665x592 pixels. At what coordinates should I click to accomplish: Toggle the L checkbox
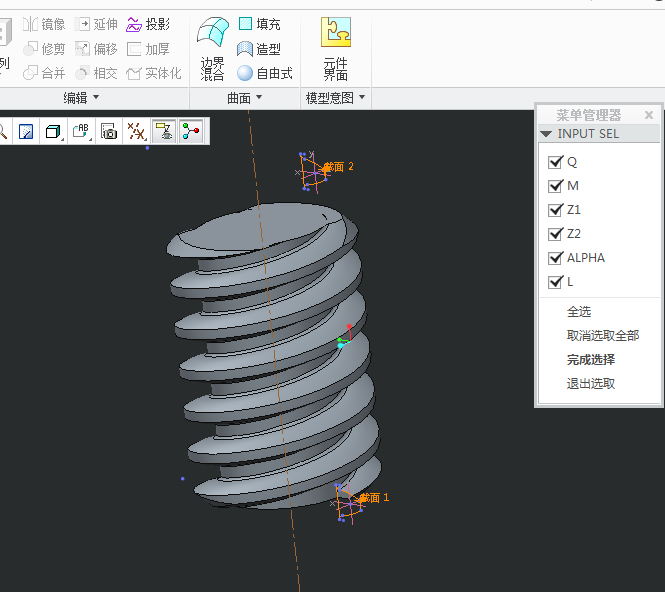point(555,282)
